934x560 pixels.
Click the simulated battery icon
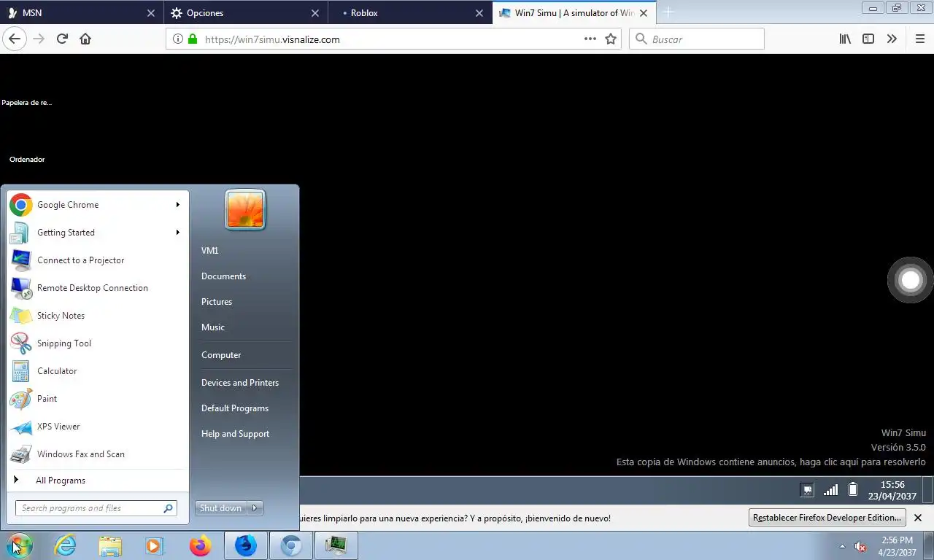(853, 490)
